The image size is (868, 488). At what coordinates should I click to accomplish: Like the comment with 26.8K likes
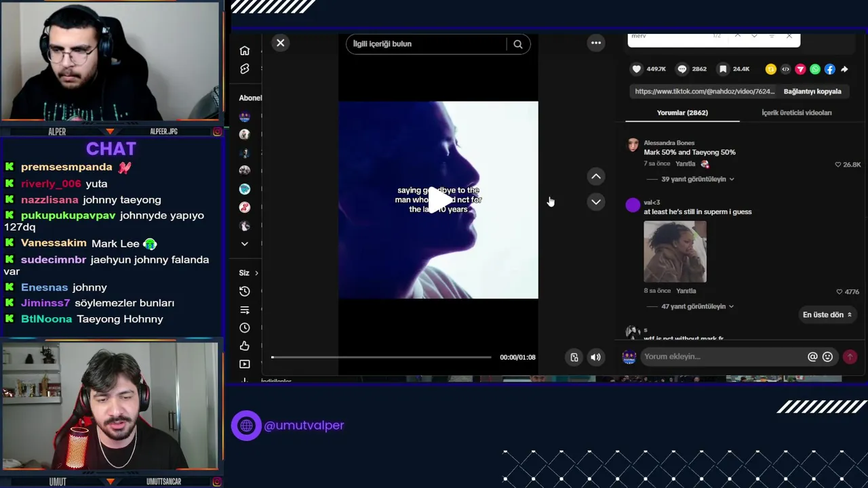pyautogui.click(x=838, y=165)
